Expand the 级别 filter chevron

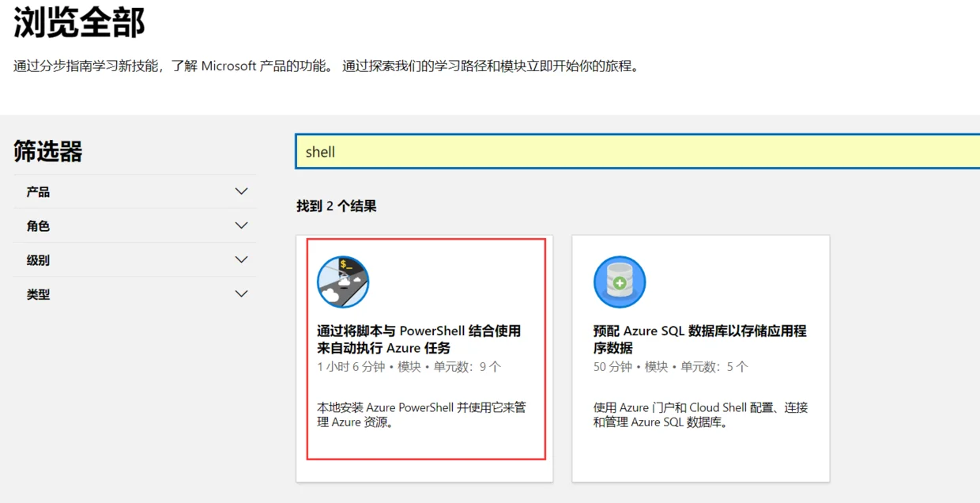pos(242,259)
